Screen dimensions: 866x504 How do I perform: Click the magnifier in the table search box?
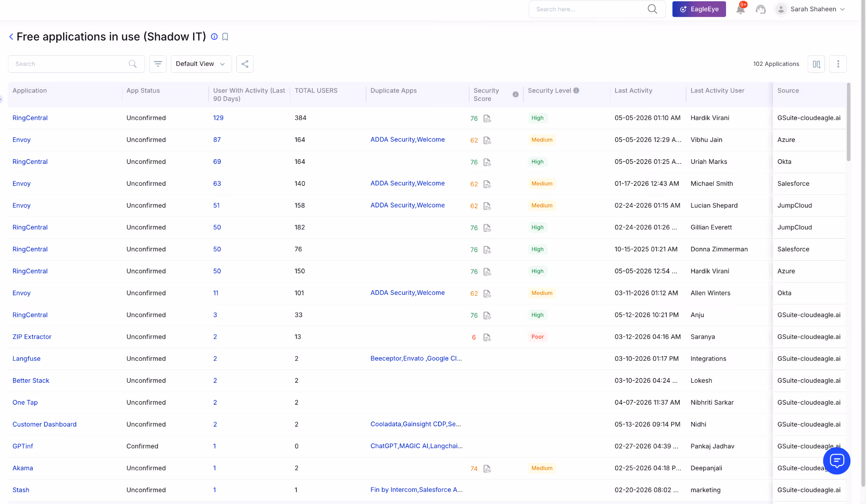tap(133, 64)
